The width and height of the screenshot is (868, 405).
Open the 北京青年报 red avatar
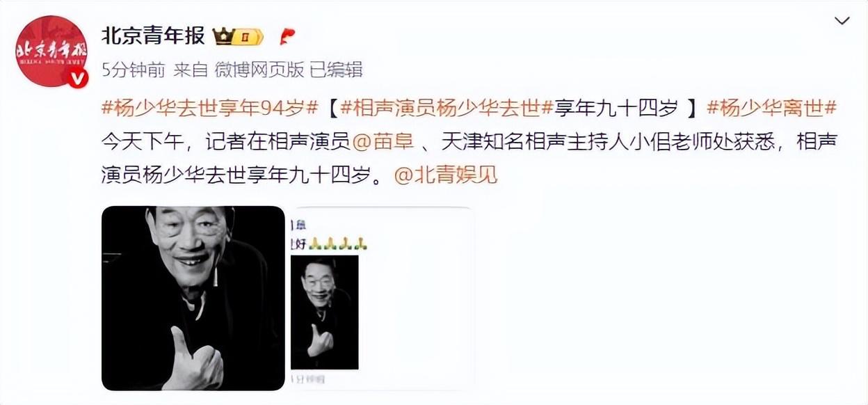[51, 51]
